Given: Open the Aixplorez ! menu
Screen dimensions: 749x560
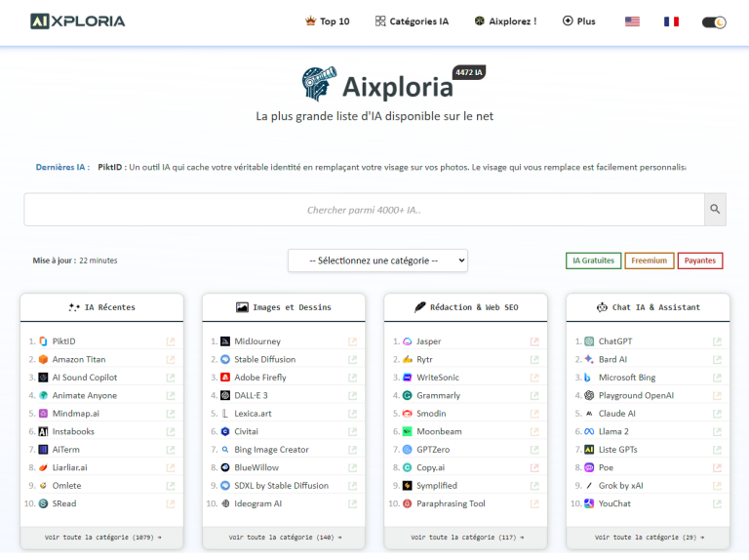Looking at the screenshot, I should 505,21.
